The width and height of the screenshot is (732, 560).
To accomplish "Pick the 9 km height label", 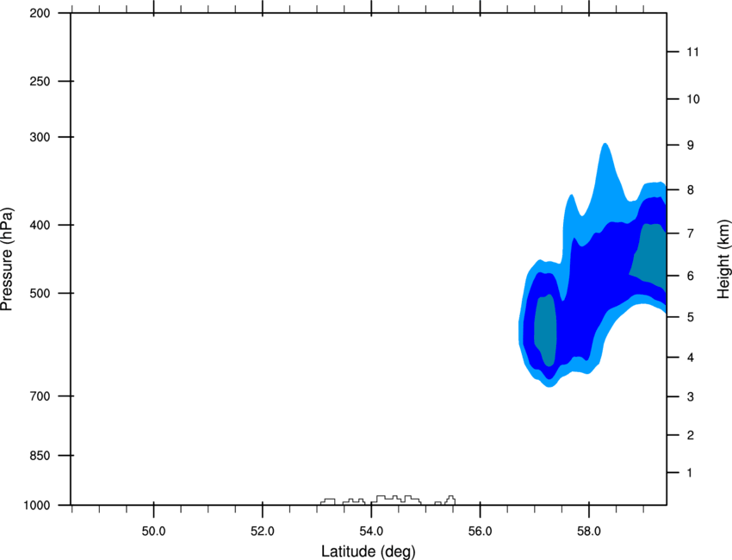I will click(691, 146).
